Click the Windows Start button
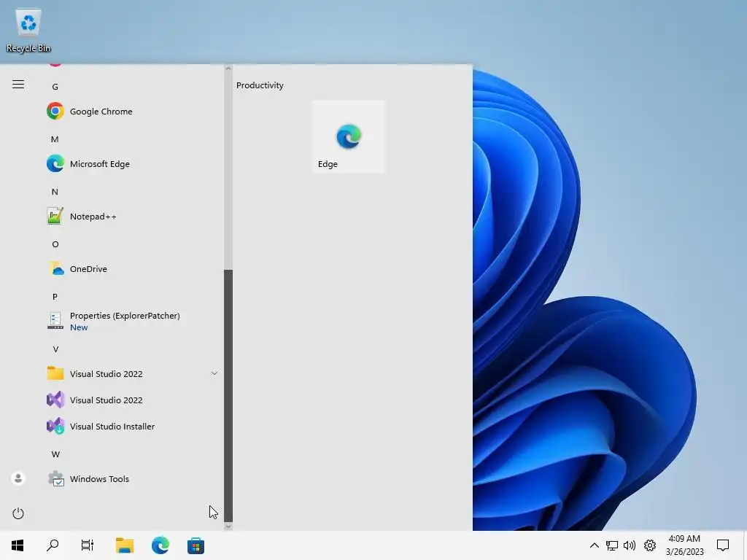This screenshot has width=747, height=560. (18, 545)
